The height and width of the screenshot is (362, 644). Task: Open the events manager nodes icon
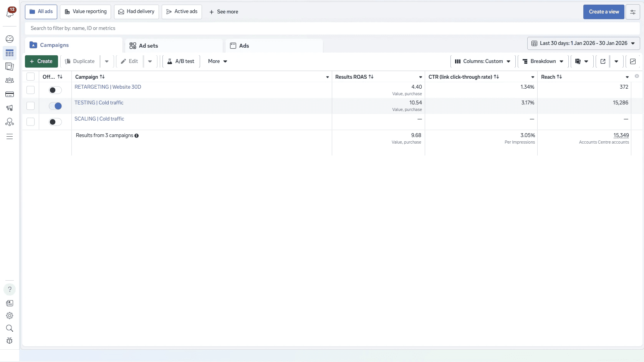click(10, 122)
